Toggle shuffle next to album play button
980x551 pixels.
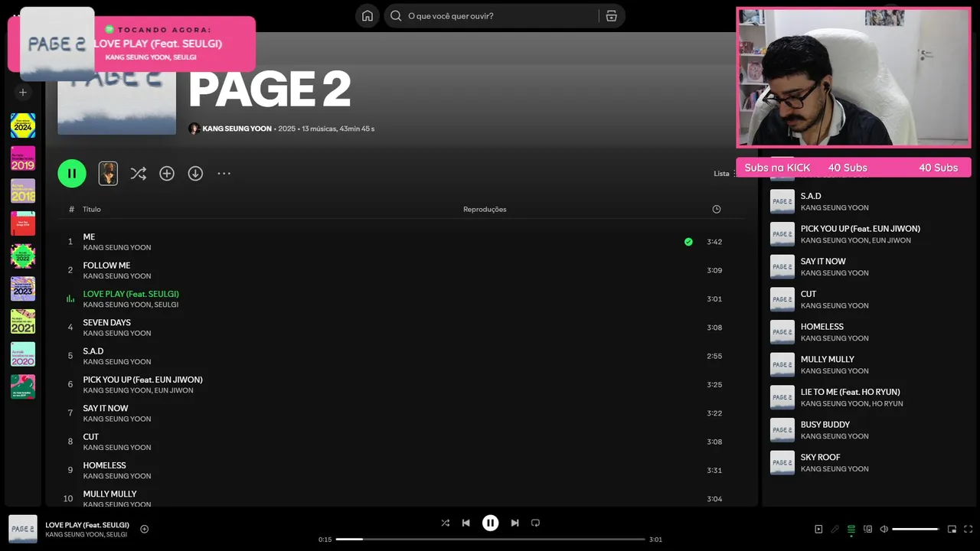pyautogui.click(x=138, y=174)
